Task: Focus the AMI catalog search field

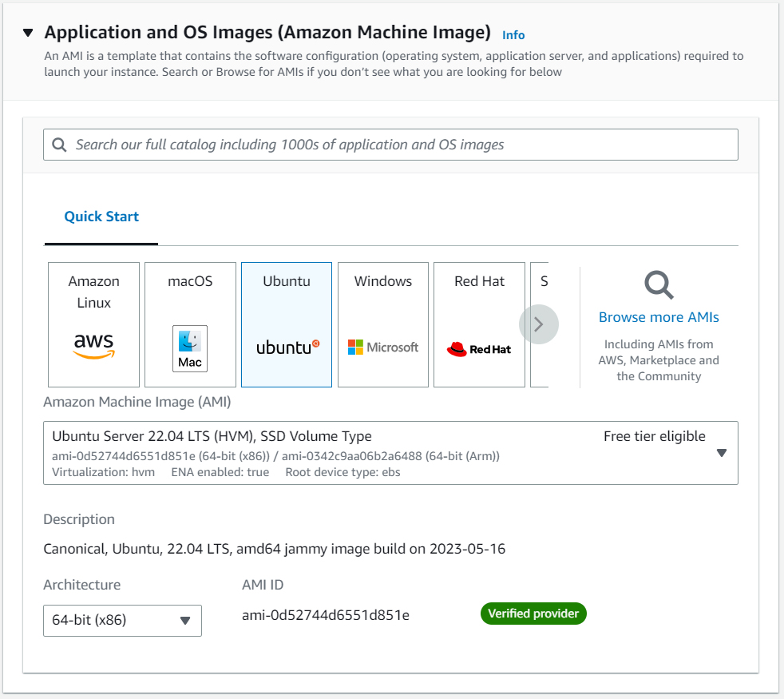Action: [x=390, y=145]
